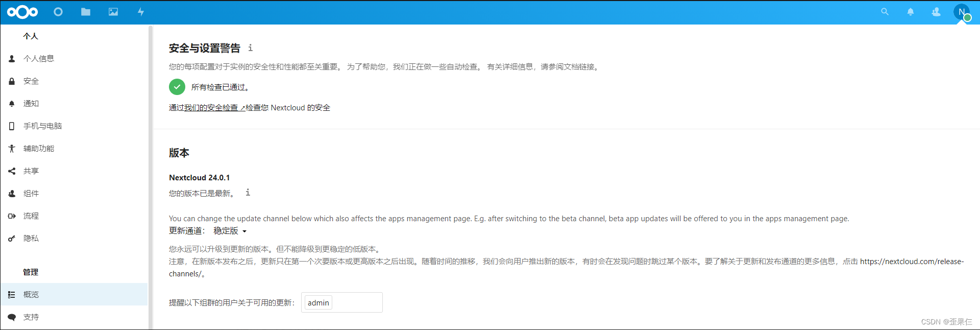Click the 个人 section header

[31, 36]
